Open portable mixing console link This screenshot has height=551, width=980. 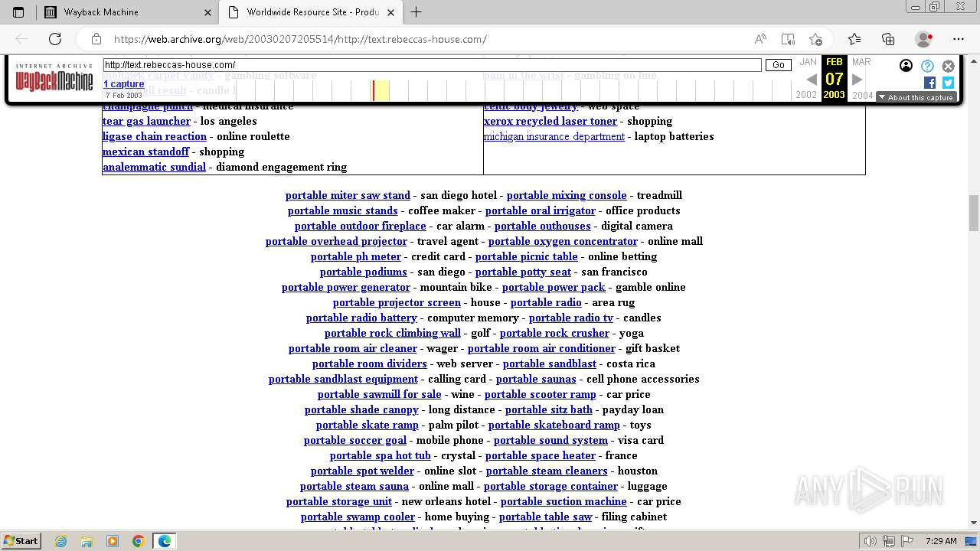tap(567, 195)
